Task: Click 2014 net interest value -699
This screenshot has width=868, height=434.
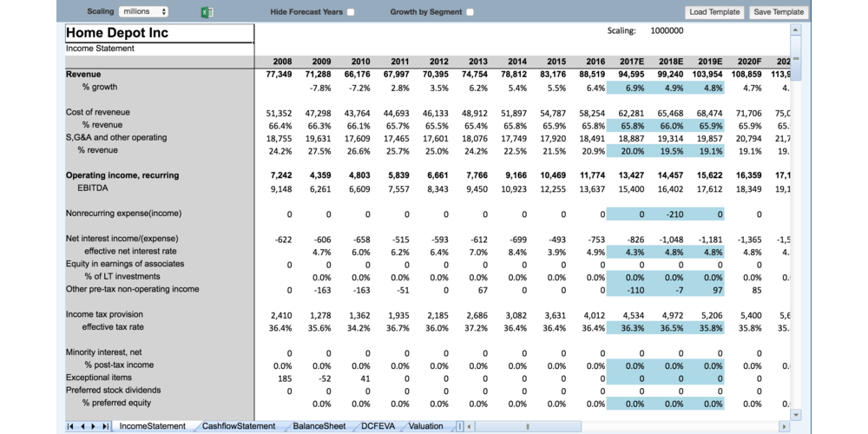Action: (x=517, y=240)
